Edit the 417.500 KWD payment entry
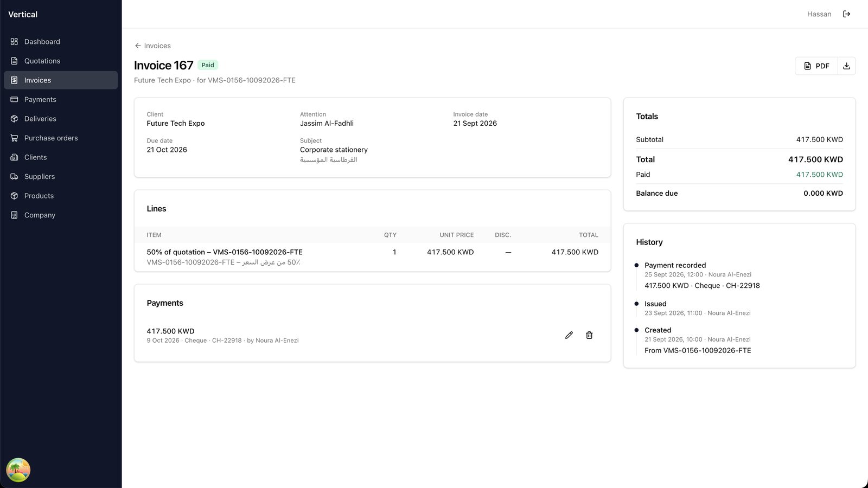The height and width of the screenshot is (488, 868). pyautogui.click(x=569, y=335)
